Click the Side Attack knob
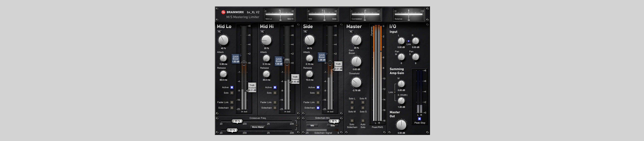 click(309, 58)
